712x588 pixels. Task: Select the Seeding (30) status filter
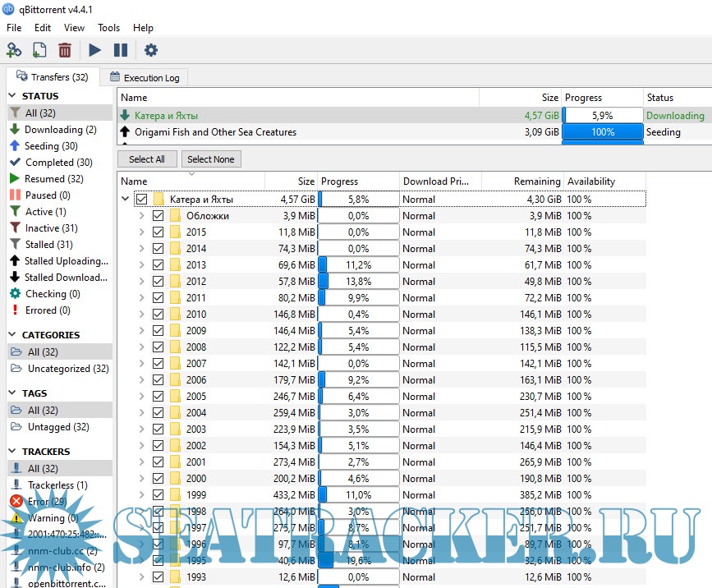[x=53, y=146]
